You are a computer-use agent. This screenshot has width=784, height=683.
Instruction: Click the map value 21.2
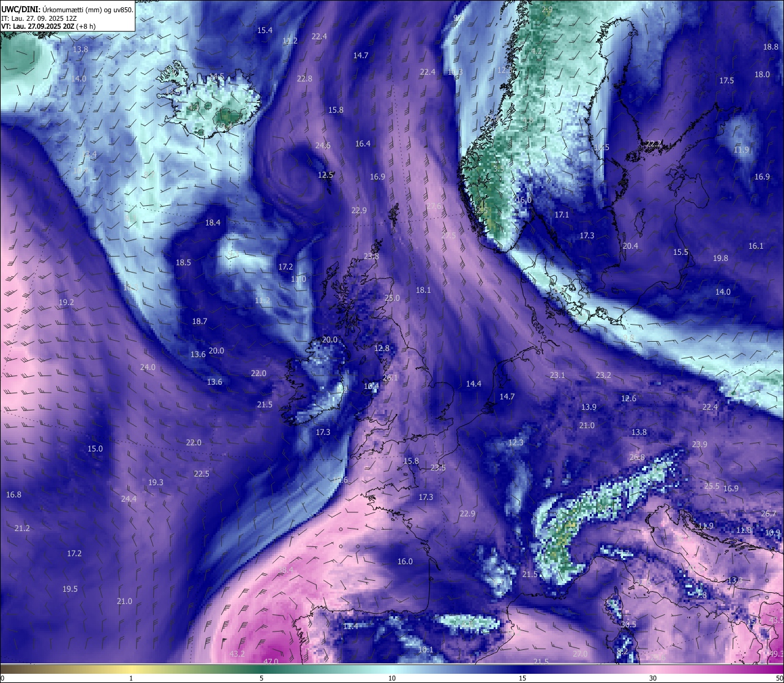click(22, 528)
